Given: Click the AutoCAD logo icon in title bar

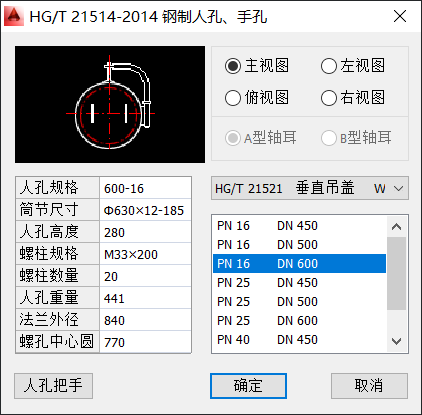Looking at the screenshot, I should pyautogui.click(x=14, y=16).
